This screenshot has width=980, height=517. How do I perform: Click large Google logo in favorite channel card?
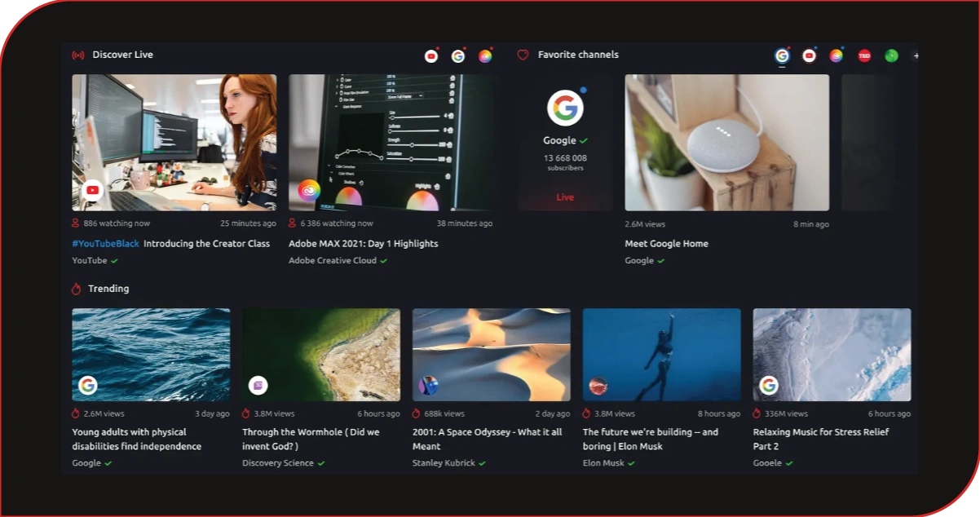tap(565, 107)
